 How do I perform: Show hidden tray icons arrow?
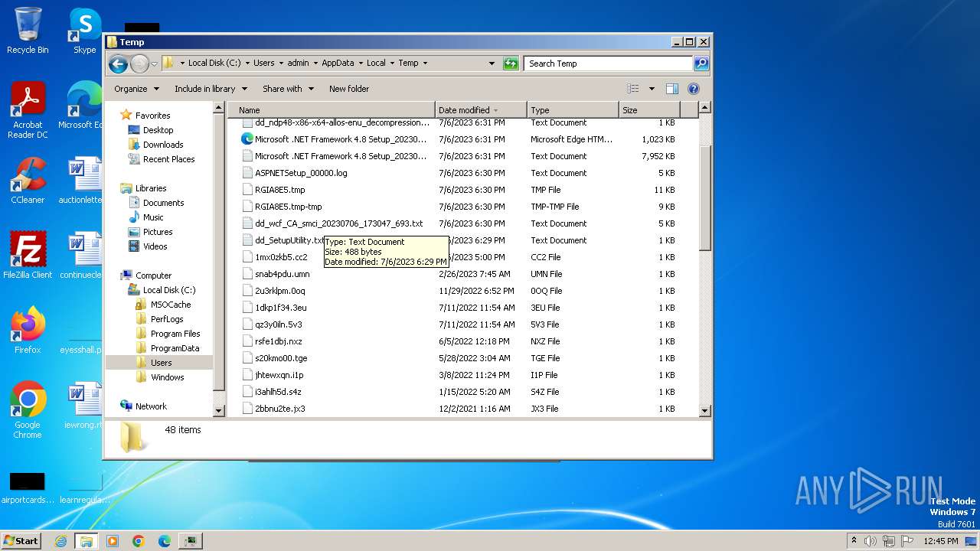(854, 541)
